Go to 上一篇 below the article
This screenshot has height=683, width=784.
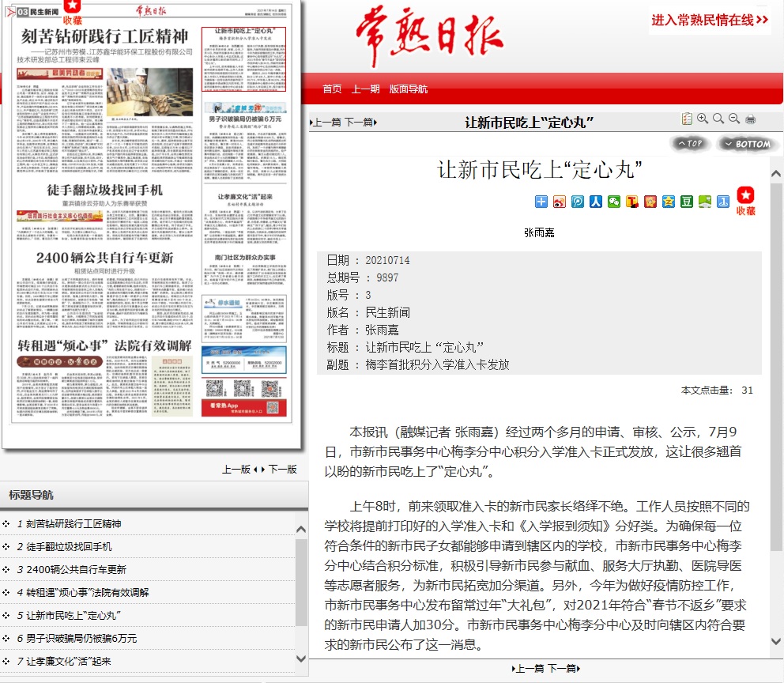528,669
